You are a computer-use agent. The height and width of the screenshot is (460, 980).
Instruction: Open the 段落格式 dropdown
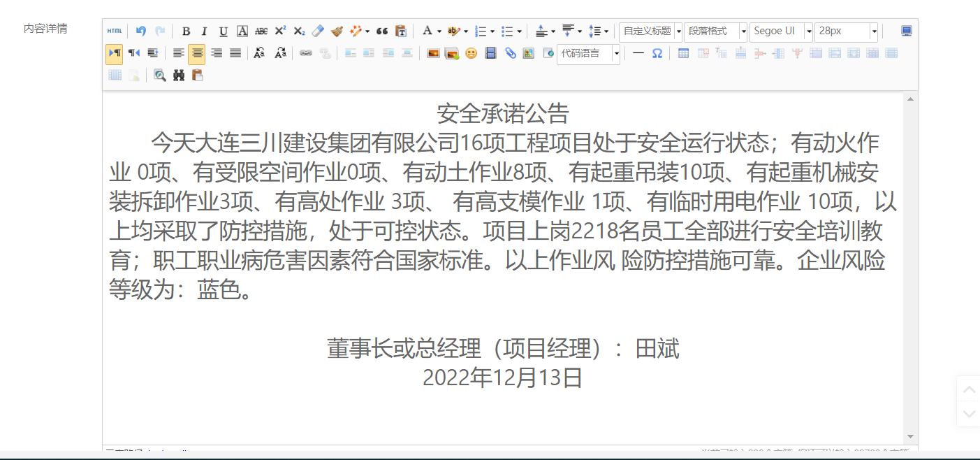pyautogui.click(x=716, y=31)
